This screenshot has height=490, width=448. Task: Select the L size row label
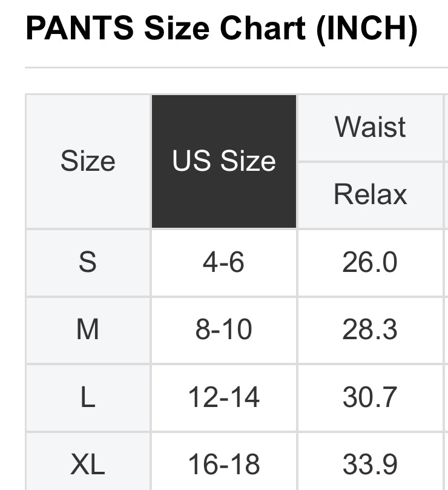88,398
